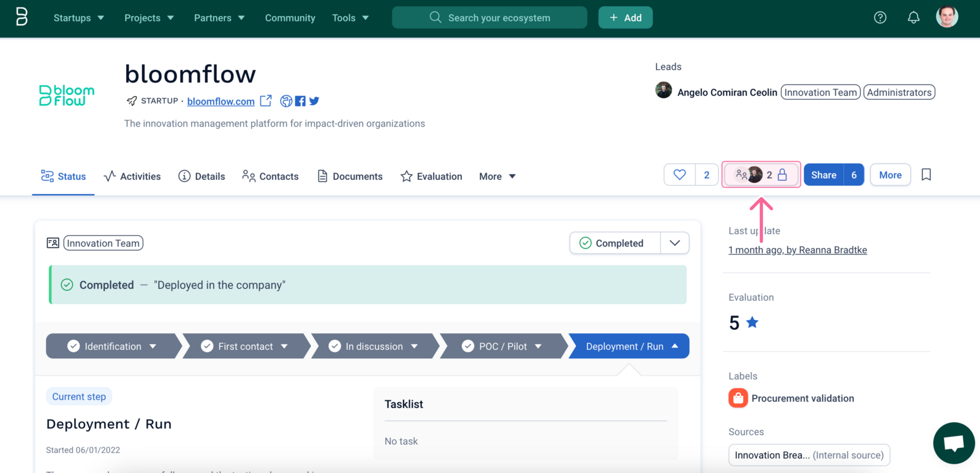Click Angelo Comiran Ceolin's avatar

663,91
